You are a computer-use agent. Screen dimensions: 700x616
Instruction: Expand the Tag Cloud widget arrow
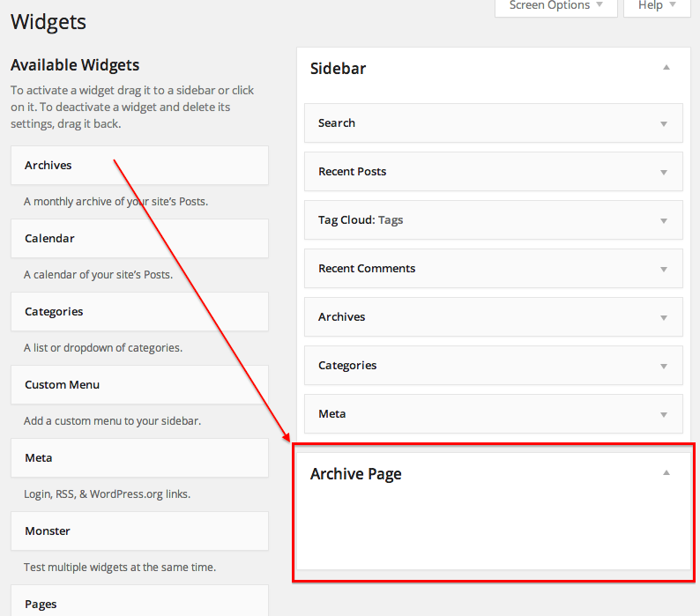click(664, 221)
